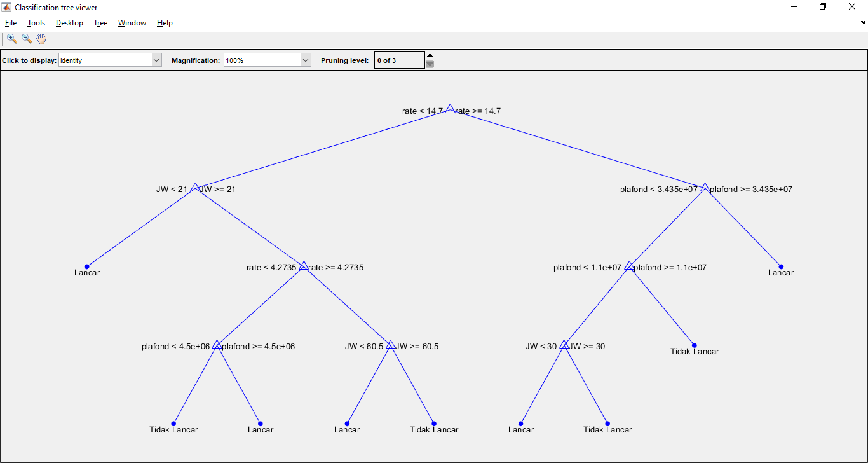
Task: Select the Zoom In magnifier tool
Action: point(11,39)
